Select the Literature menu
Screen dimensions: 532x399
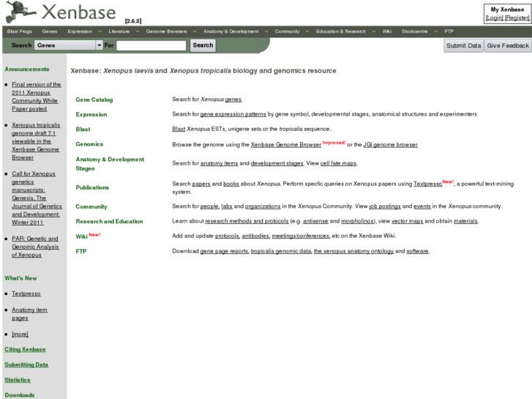(119, 31)
